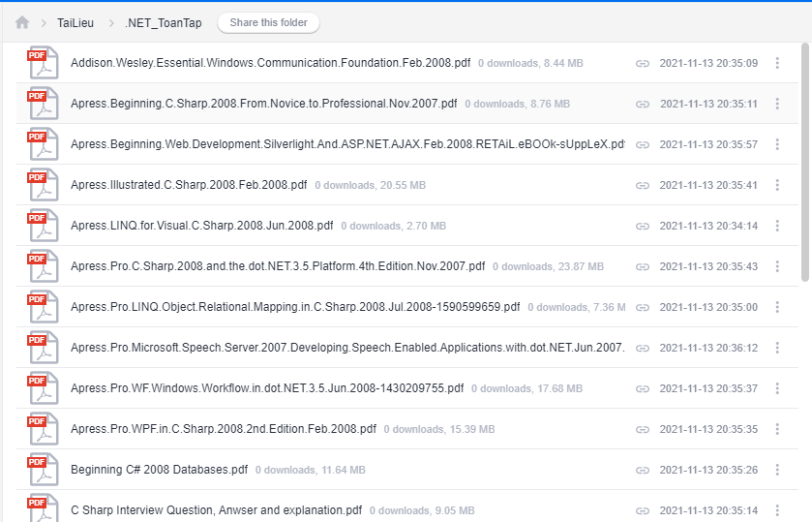This screenshot has height=522, width=812.
Task: Open Apress.Illustrated.C.Sharp.2008.Feb.2008.pdf
Action: (189, 185)
